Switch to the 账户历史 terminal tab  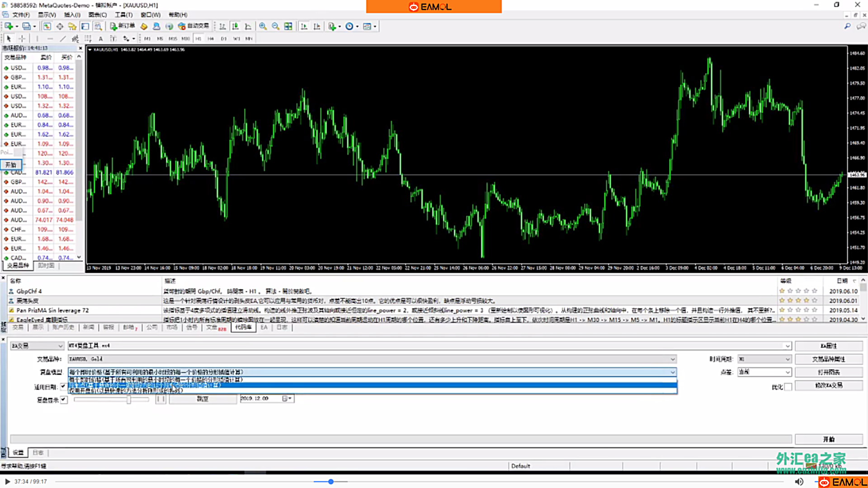(63, 327)
